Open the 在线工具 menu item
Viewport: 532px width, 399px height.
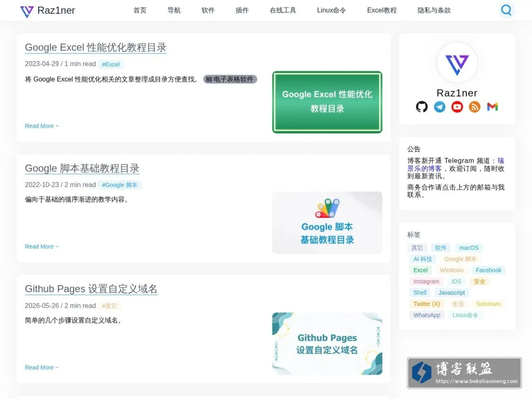(283, 10)
